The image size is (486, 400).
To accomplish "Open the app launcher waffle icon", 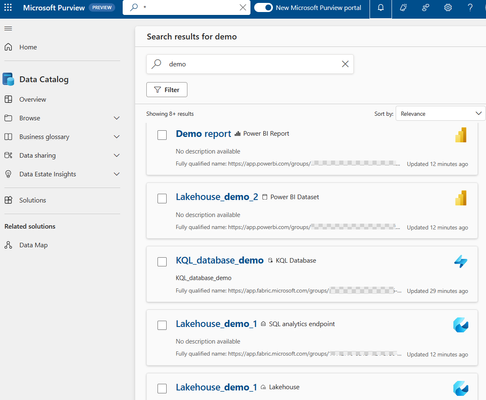I will click(8, 7).
